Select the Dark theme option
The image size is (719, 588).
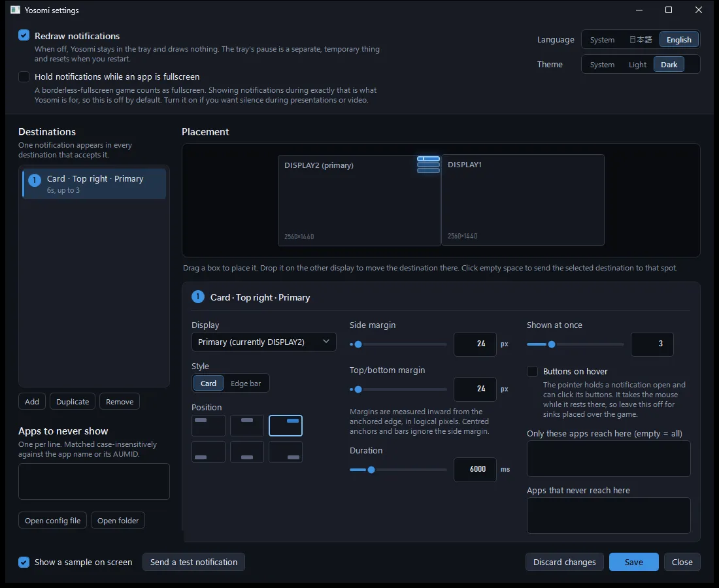[x=669, y=64]
